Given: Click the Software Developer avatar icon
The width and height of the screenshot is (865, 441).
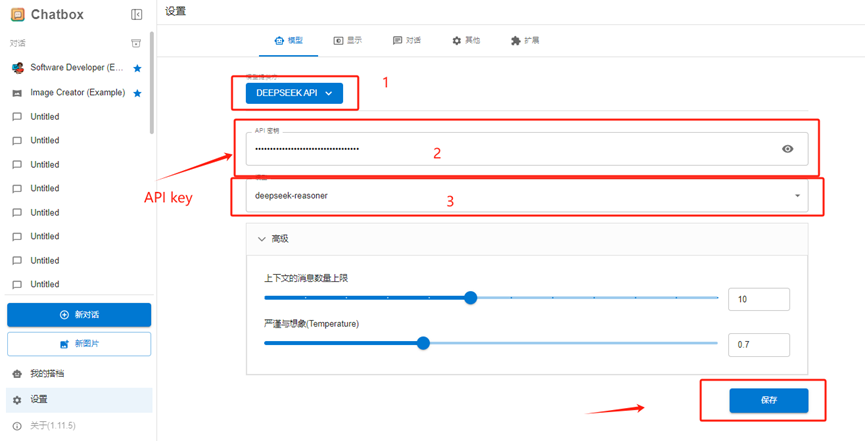Looking at the screenshot, I should coord(18,68).
